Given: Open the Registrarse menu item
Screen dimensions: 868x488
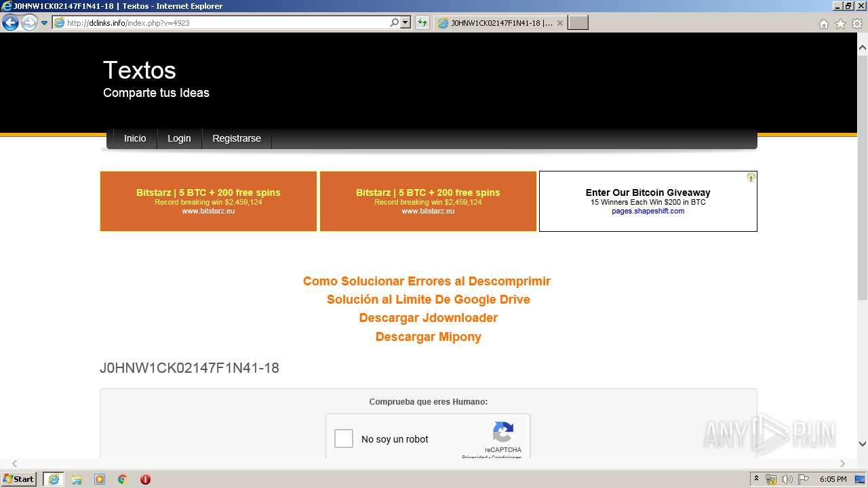Looking at the screenshot, I should pyautogui.click(x=237, y=138).
